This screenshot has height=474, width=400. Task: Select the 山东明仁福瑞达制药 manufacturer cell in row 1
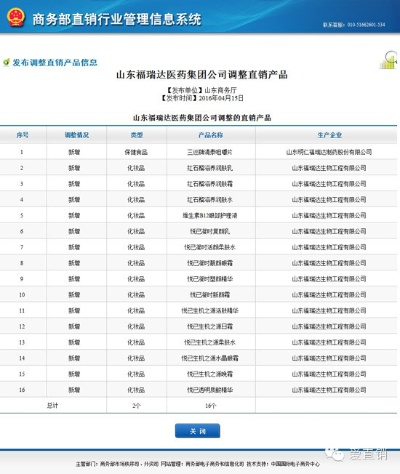click(x=329, y=152)
